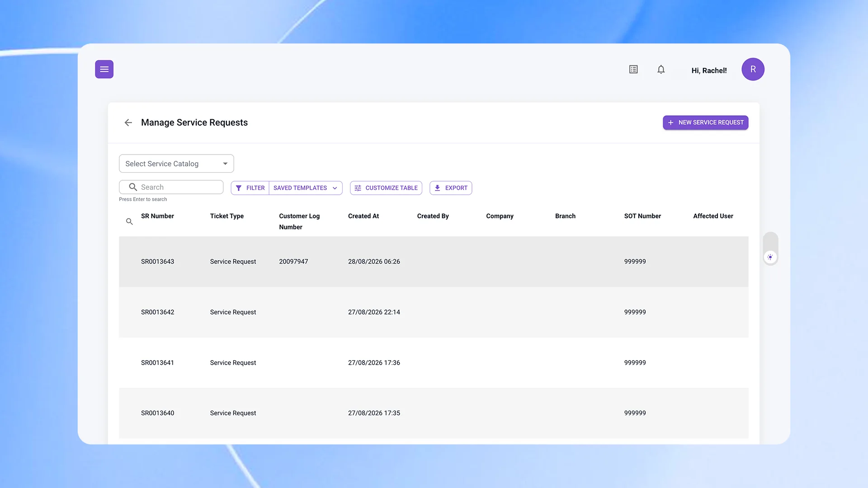868x488 pixels.
Task: Open the purple hamburger menu
Action: [104, 69]
